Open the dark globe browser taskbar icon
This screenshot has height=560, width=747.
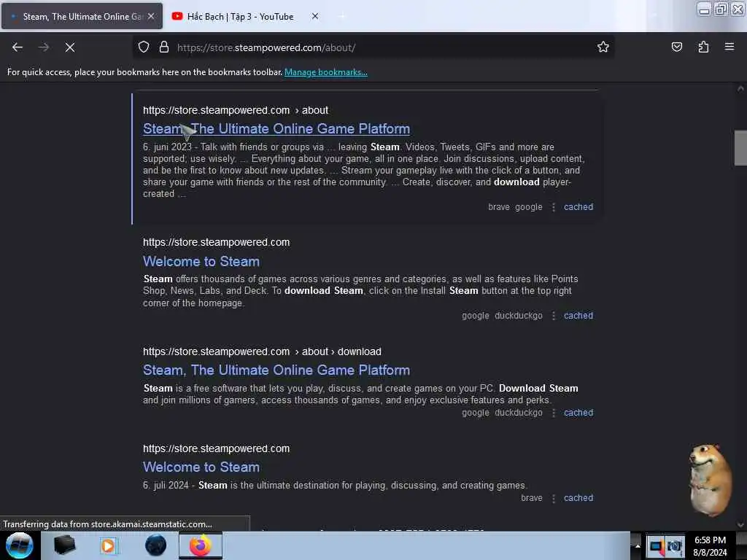click(x=155, y=545)
